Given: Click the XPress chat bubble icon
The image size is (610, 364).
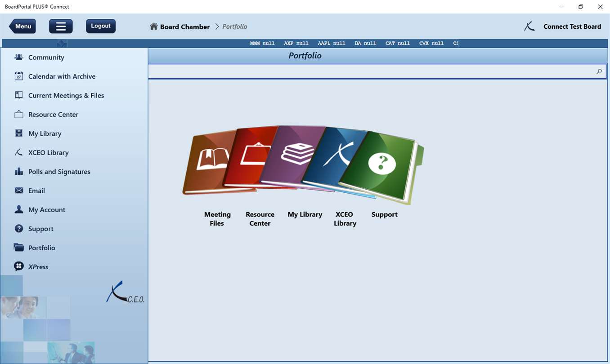Looking at the screenshot, I should tap(19, 266).
